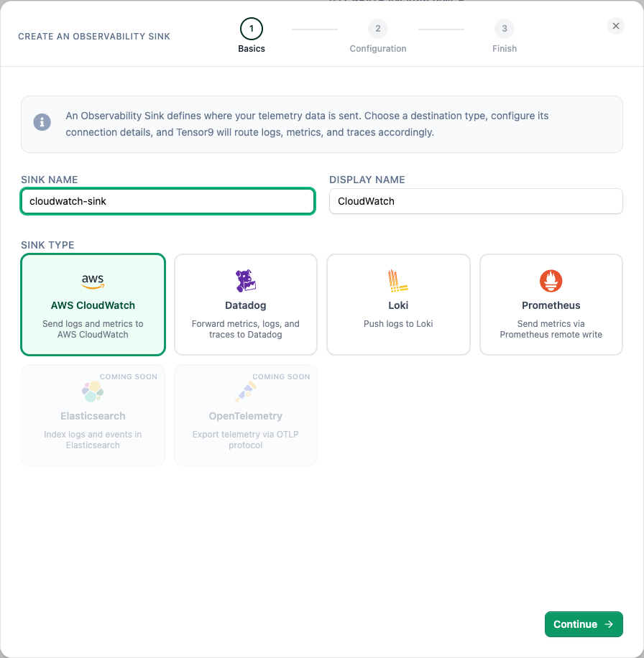The width and height of the screenshot is (644, 658).
Task: Focus the Display Name input field
Action: click(x=476, y=201)
